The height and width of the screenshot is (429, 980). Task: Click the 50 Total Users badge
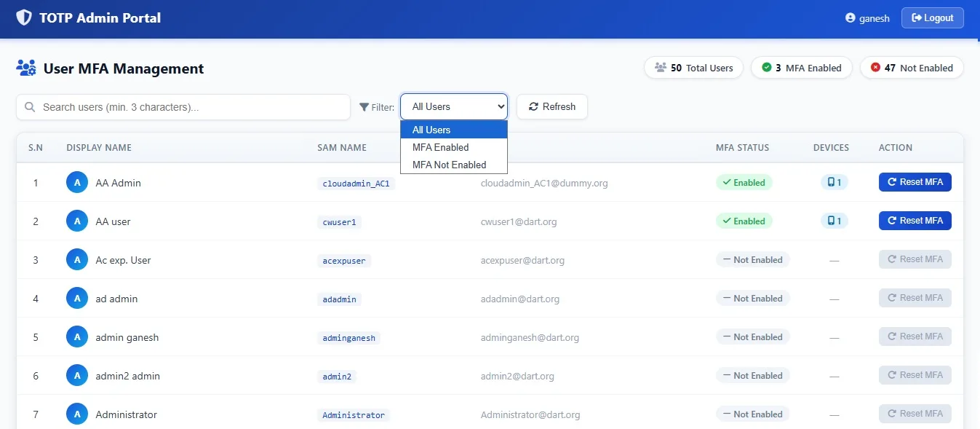[693, 68]
